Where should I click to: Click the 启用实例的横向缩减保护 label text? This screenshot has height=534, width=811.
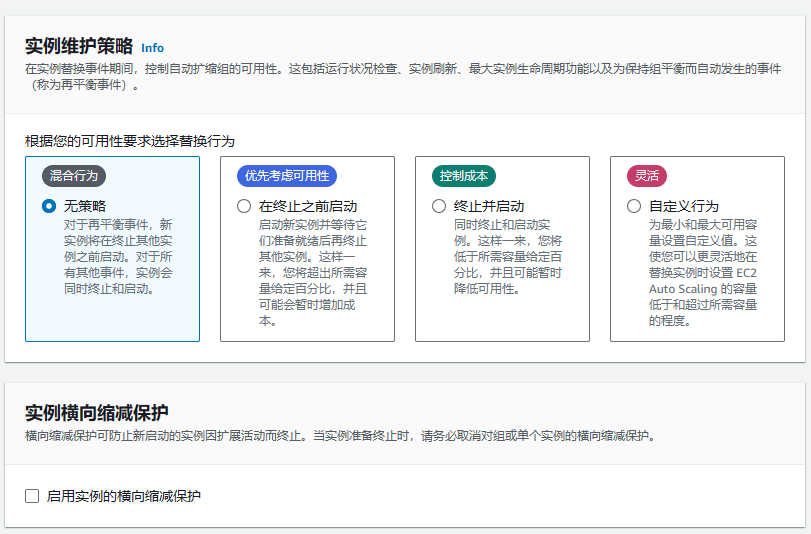pos(124,496)
